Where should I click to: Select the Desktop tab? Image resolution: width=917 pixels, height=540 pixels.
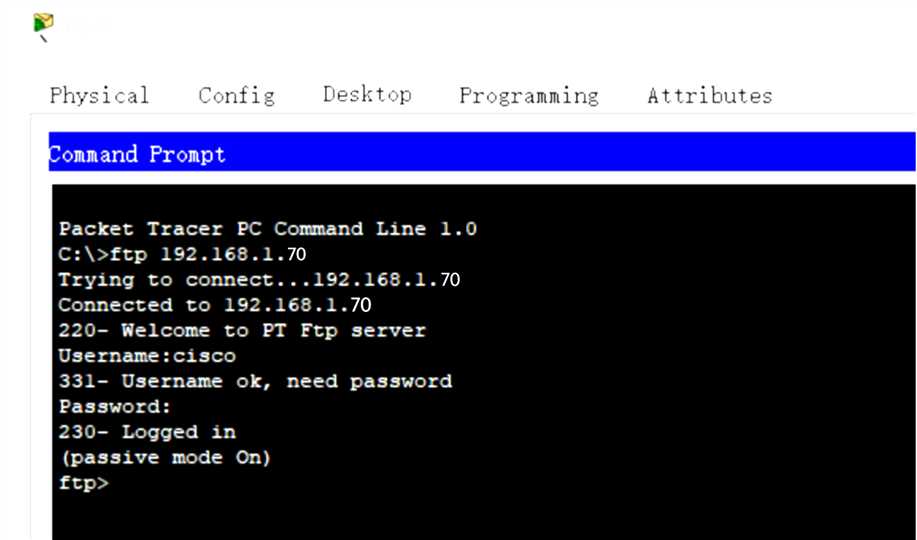click(367, 95)
